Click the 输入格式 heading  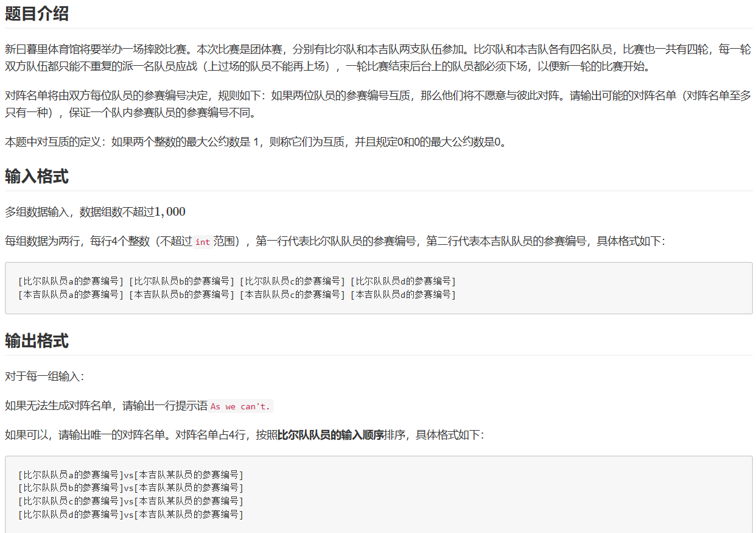click(37, 177)
